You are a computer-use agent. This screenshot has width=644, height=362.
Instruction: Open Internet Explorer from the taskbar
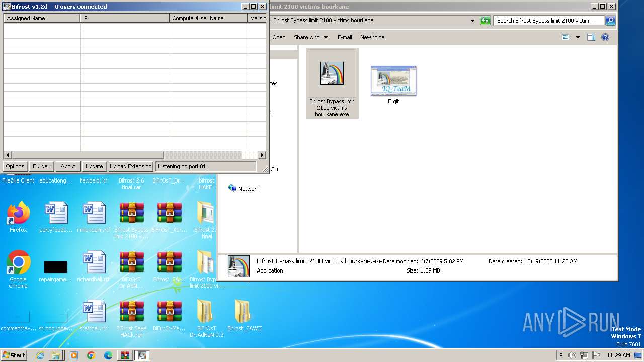40,355
